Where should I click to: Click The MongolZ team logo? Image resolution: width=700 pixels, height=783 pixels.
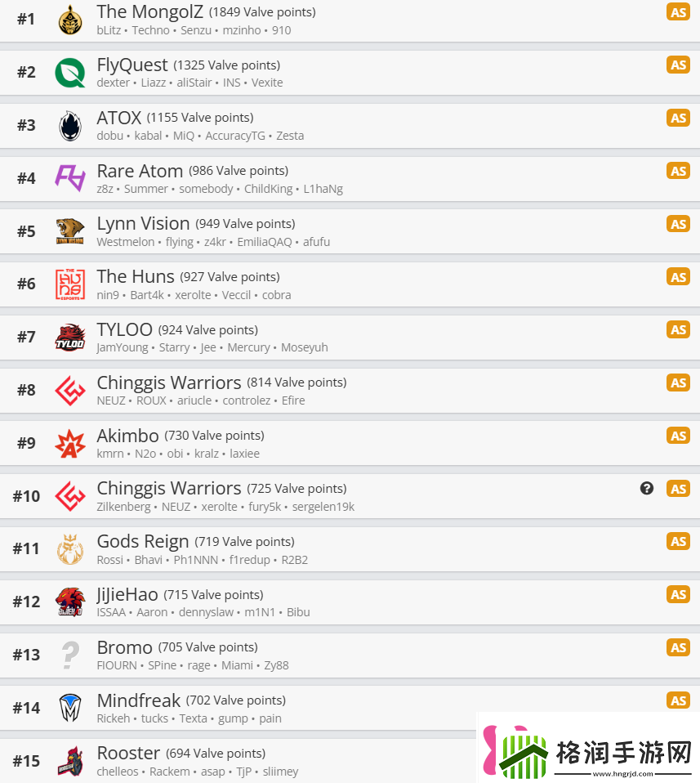click(x=70, y=20)
